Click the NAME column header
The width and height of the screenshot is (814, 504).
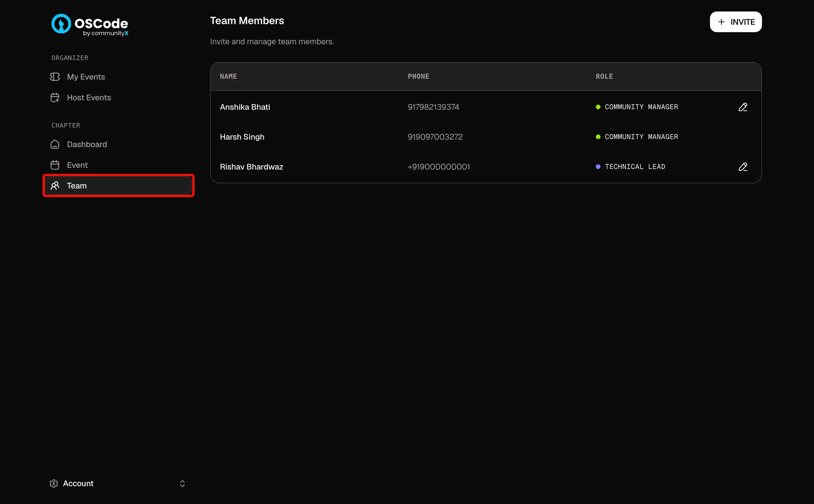[x=228, y=76]
